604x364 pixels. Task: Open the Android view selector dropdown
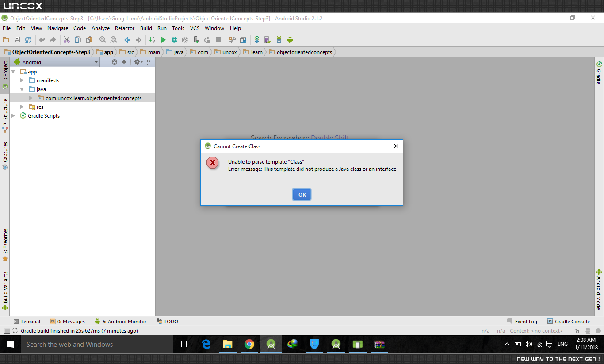coord(56,62)
